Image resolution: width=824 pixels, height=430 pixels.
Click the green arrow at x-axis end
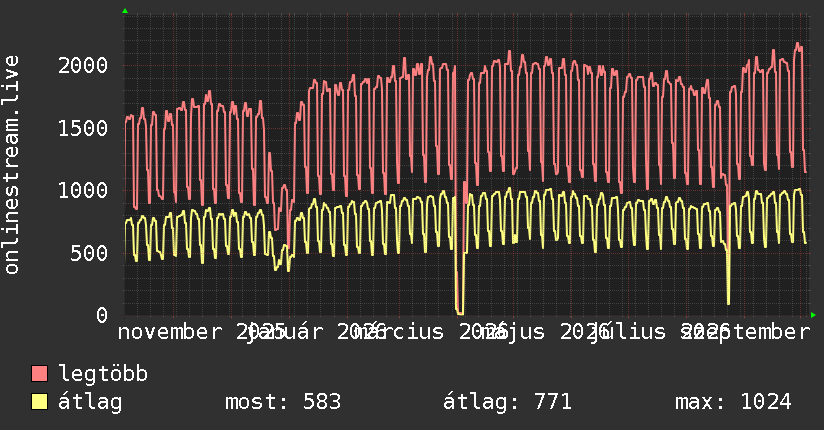click(813, 315)
